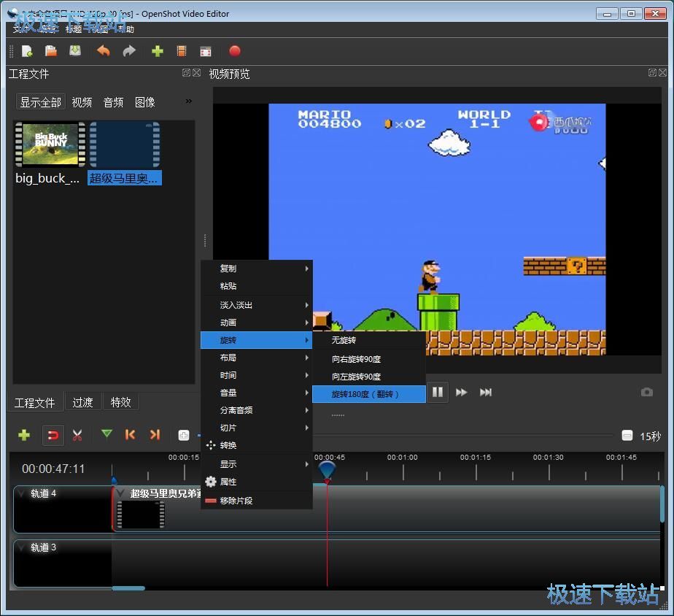Expand the Separate Audio submenu
This screenshot has width=674, height=616.
coord(257,410)
